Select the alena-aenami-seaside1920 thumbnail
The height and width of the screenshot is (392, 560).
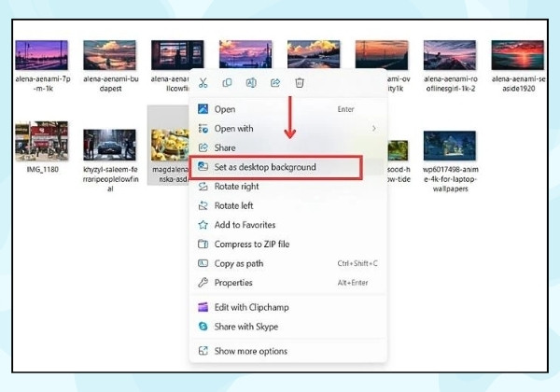[517, 55]
